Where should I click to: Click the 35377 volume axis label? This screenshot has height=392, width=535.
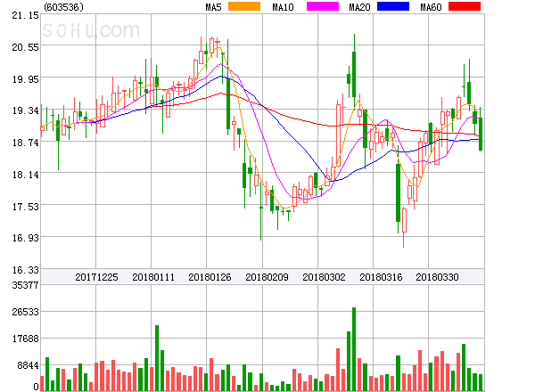tap(25, 285)
